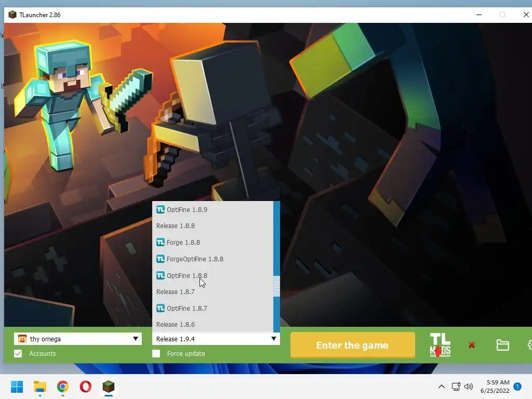532x399 pixels.
Task: Choose Release 1.8.8 in version list
Action: coord(212,225)
